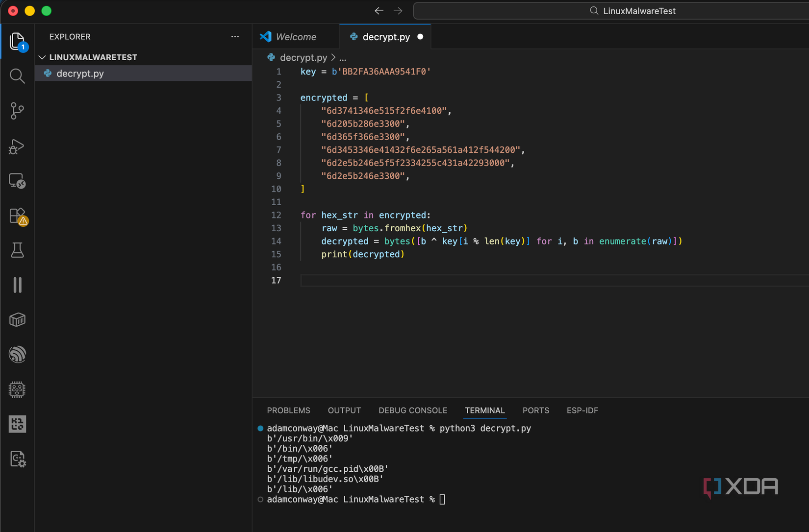Open the Search panel in the sidebar
The height and width of the screenshot is (532, 809).
(x=17, y=76)
